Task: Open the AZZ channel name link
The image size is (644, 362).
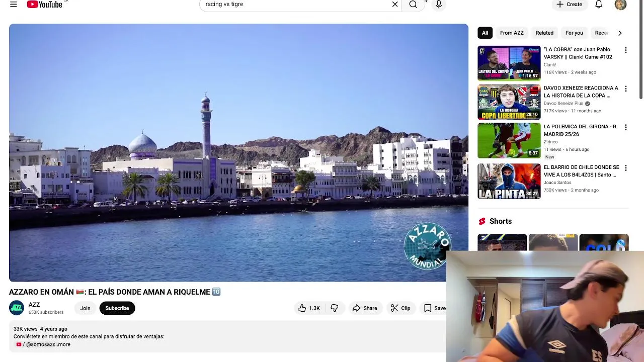Action: pyautogui.click(x=34, y=305)
